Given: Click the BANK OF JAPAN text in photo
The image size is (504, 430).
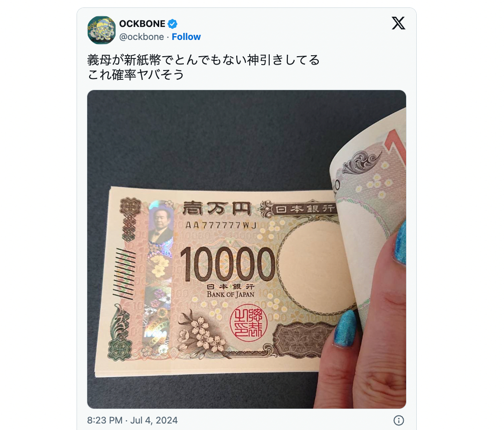Looking at the screenshot, I should pos(231,294).
